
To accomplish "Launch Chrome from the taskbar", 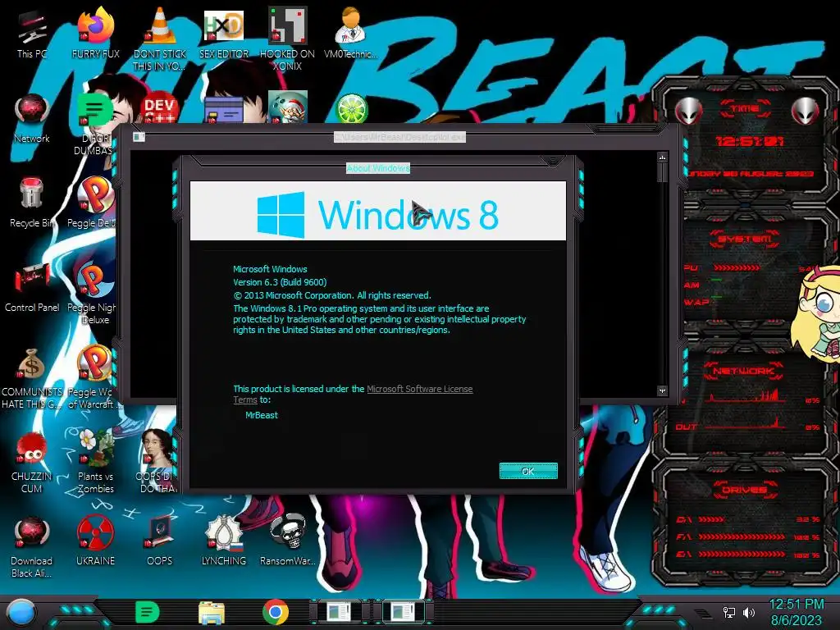I will 276,612.
